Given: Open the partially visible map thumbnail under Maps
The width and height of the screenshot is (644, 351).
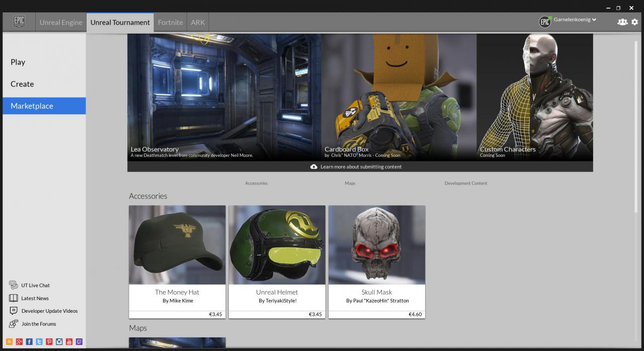Looking at the screenshot, I should (x=177, y=342).
